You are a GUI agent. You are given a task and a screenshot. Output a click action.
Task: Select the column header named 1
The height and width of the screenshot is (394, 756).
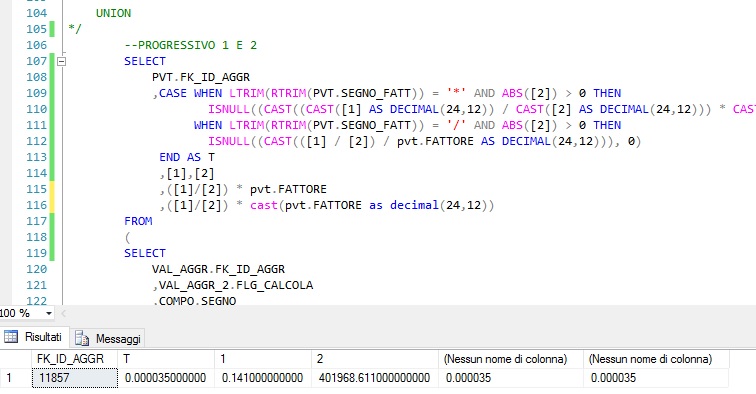[263, 359]
